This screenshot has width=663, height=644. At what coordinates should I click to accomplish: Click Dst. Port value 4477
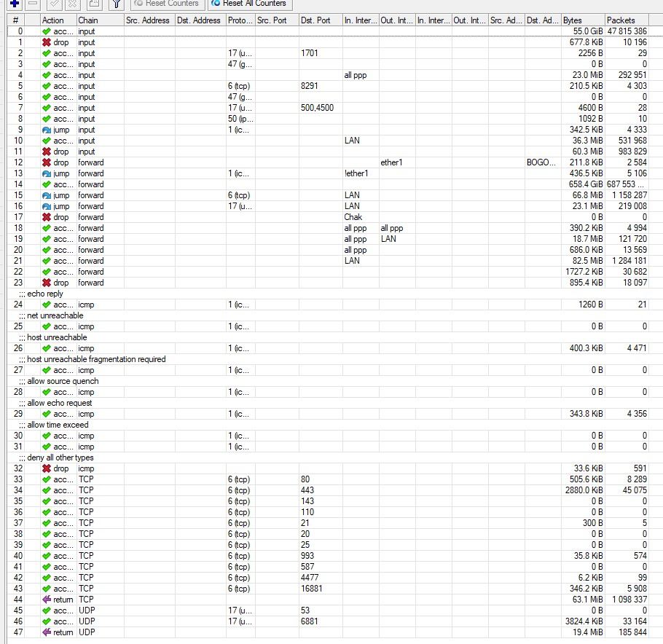click(x=310, y=578)
